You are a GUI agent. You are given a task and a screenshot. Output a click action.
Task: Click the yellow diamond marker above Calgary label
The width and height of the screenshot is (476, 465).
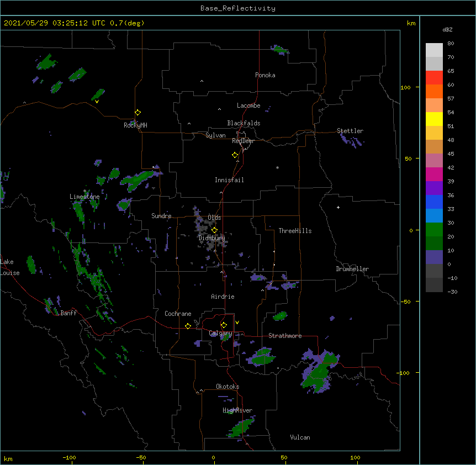224,325
